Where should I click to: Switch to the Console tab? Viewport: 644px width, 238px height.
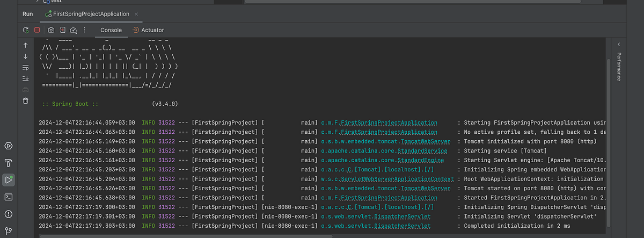[111, 30]
